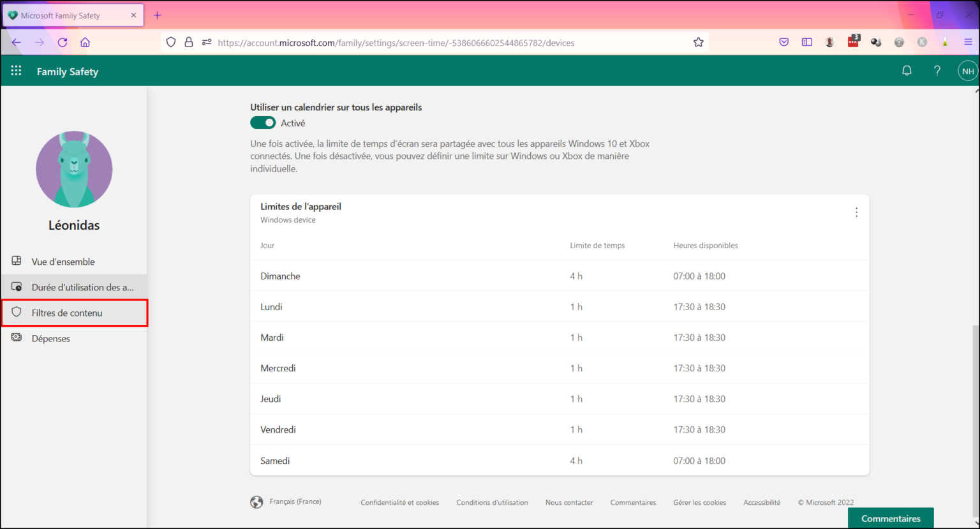The width and height of the screenshot is (980, 529).
Task: Save the page with the Pocket icon
Action: [783, 41]
